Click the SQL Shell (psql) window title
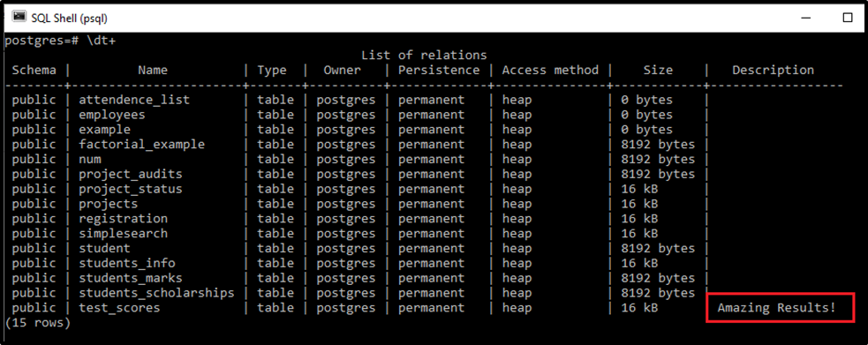Viewport: 868px width, 345px height. 69,19
